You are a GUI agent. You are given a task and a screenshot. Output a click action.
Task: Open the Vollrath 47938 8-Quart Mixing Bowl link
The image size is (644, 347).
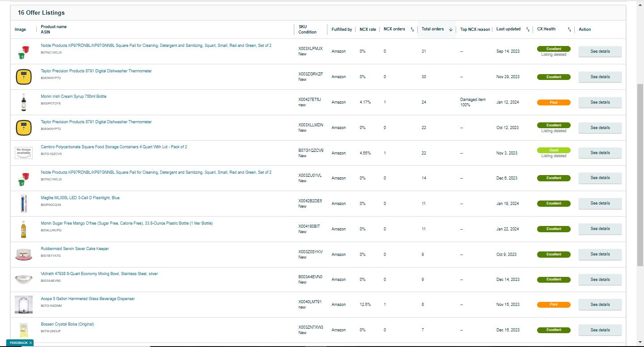click(x=99, y=274)
